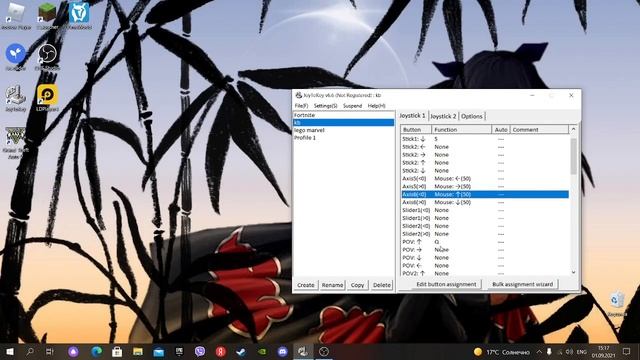Click the Rename profile button
This screenshot has width=640, height=360.
pos(332,285)
